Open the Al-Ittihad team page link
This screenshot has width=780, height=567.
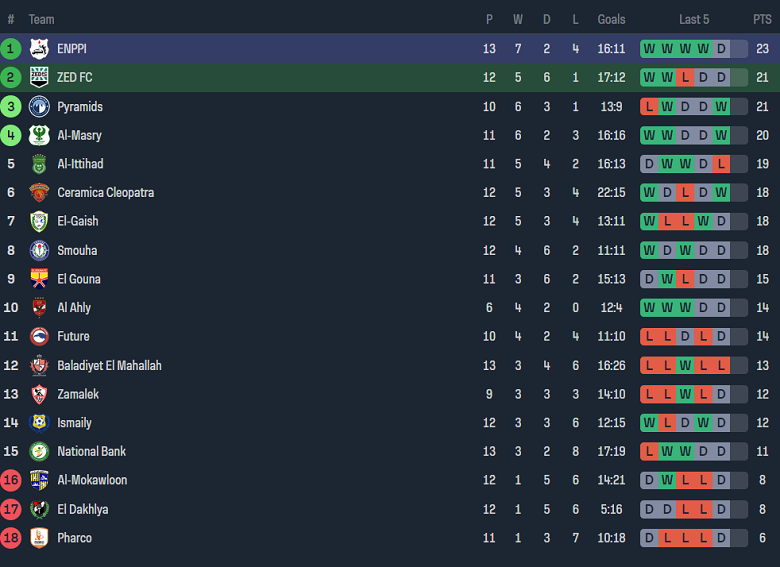[80, 164]
